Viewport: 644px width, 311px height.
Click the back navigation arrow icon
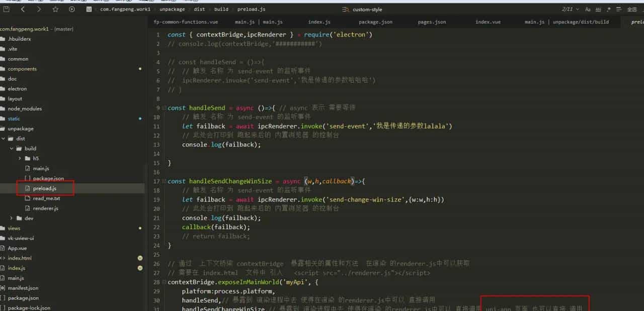[x=23, y=9]
